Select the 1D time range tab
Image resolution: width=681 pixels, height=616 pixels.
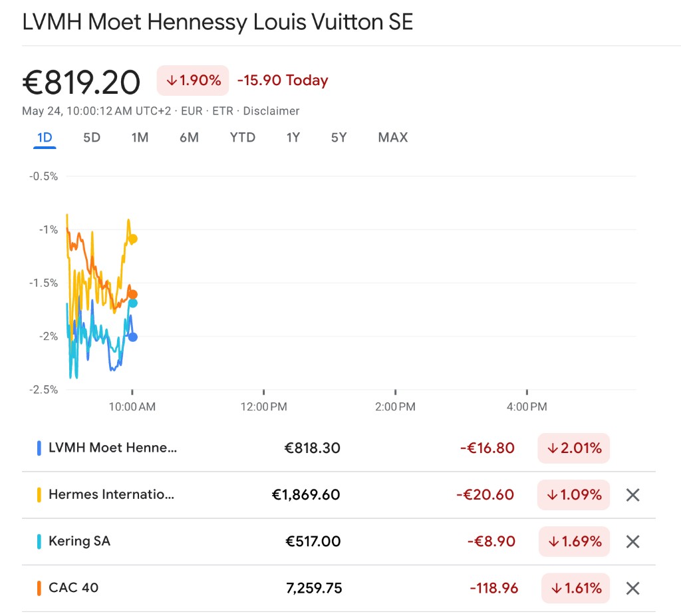tap(45, 138)
